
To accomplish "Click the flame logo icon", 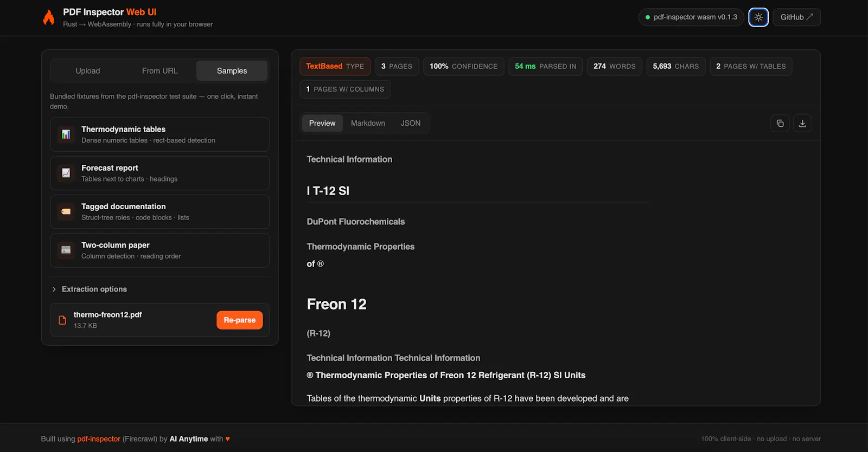I will 49,17.
